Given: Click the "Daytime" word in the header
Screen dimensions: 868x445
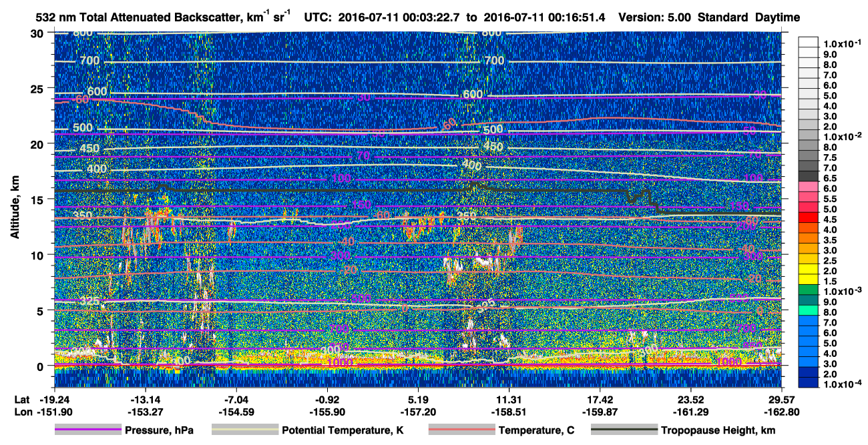Looking at the screenshot, I should 778,18.
